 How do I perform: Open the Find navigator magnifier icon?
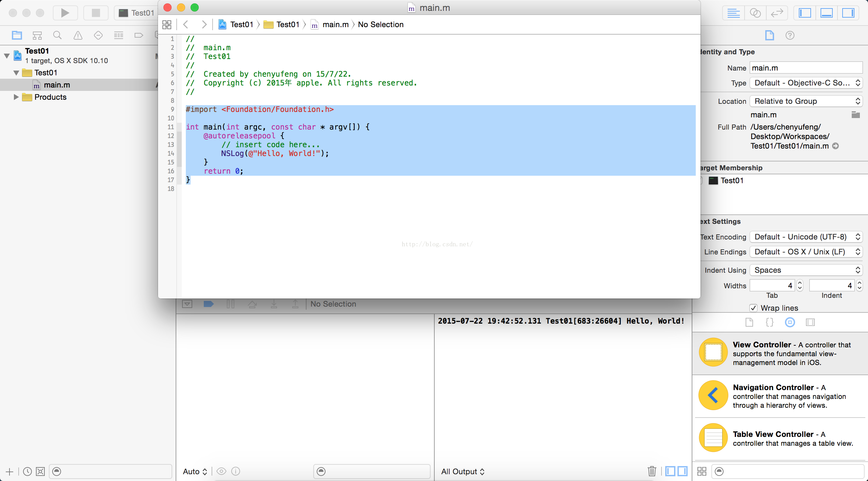click(x=57, y=35)
